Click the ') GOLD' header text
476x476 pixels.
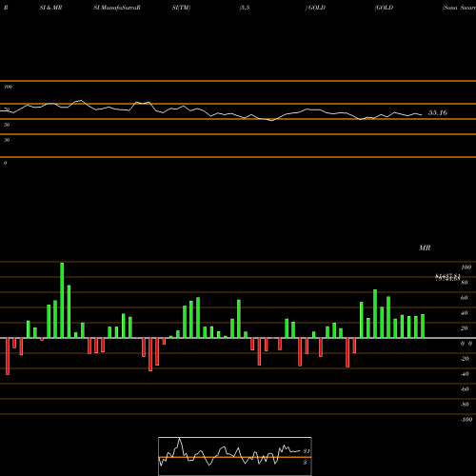coord(315,8)
